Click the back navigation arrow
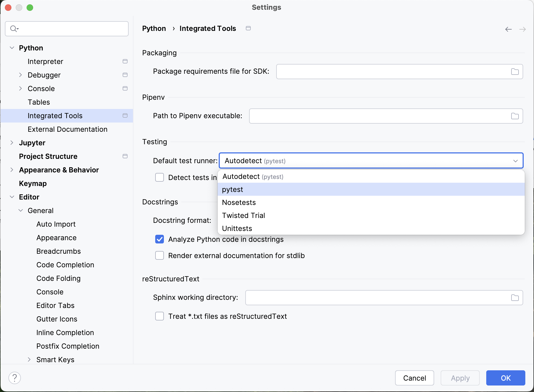Viewport: 534px width, 392px height. tap(508, 29)
